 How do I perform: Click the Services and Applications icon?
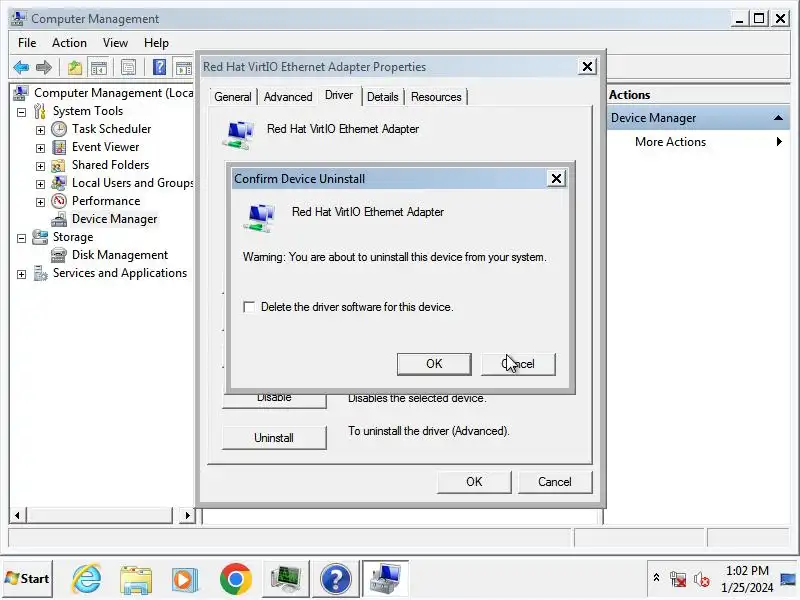tap(40, 273)
